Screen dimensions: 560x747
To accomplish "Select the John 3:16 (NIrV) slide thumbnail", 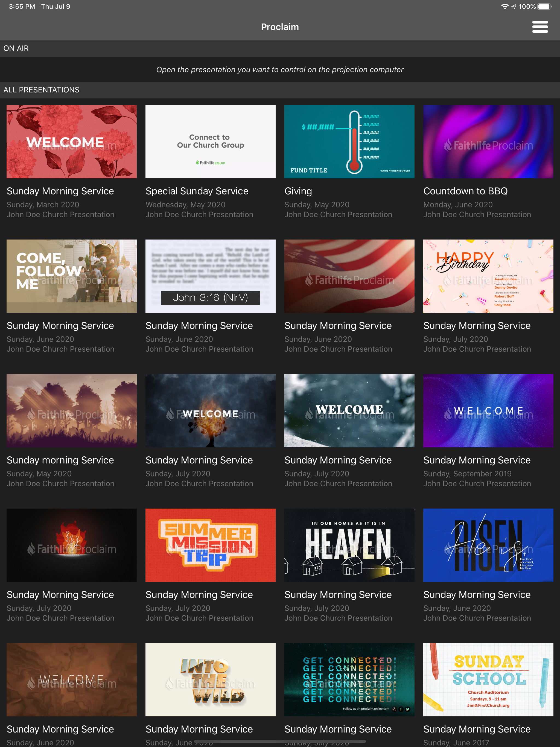I will pos(211,276).
